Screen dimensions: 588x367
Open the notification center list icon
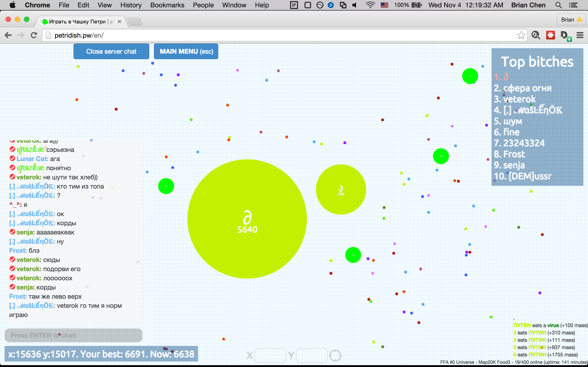[573, 5]
